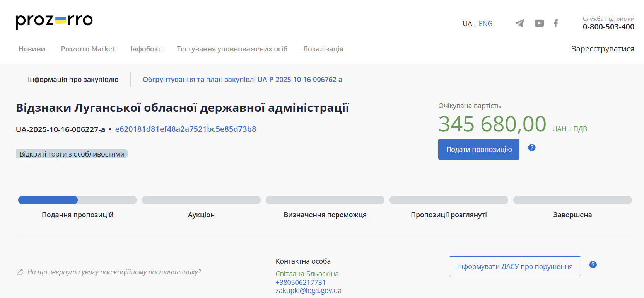Select the UA language option

coord(467,24)
